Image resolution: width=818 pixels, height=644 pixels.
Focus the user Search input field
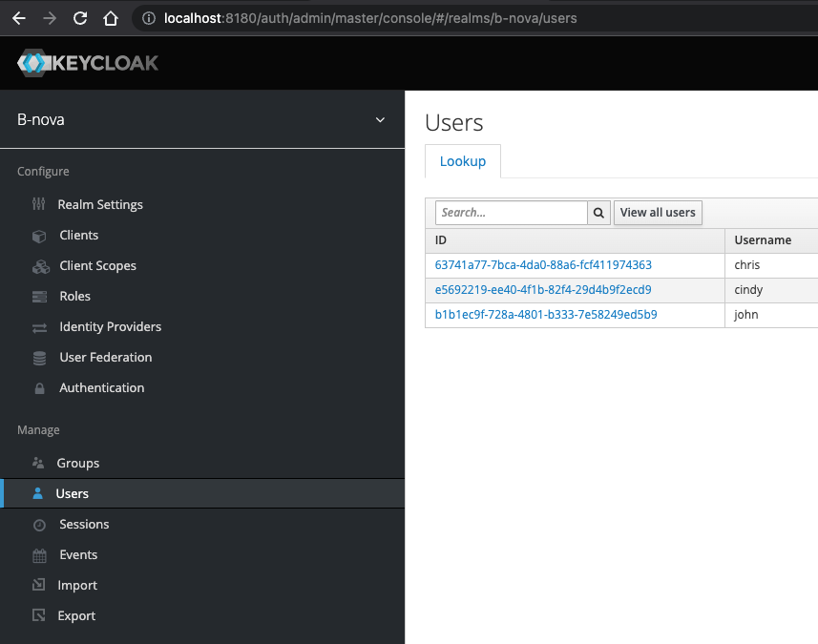tap(511, 213)
